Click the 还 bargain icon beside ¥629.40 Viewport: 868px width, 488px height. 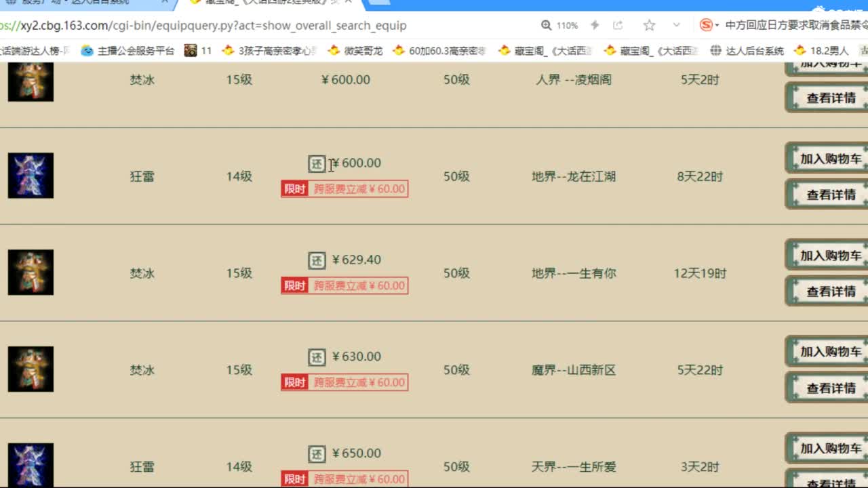317,260
